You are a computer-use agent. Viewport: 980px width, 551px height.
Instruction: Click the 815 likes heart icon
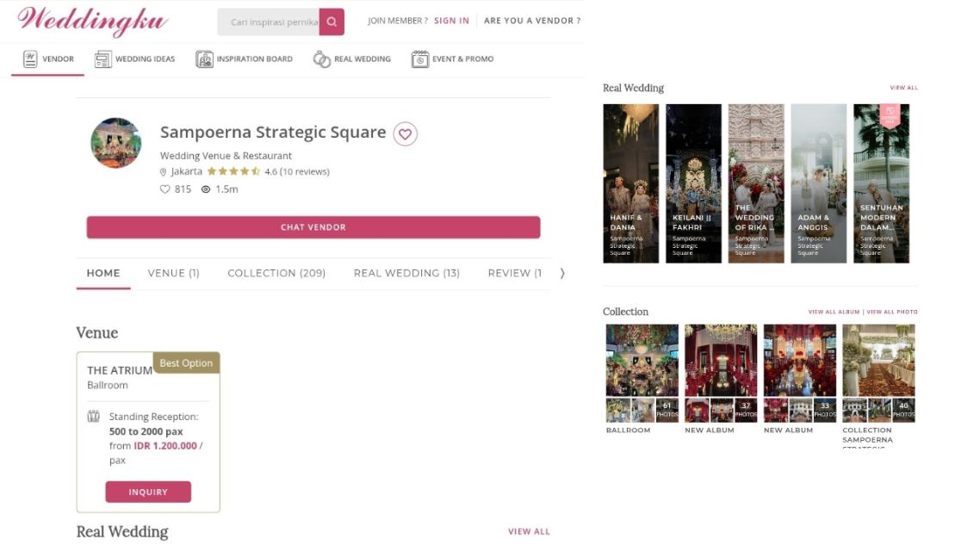point(164,189)
